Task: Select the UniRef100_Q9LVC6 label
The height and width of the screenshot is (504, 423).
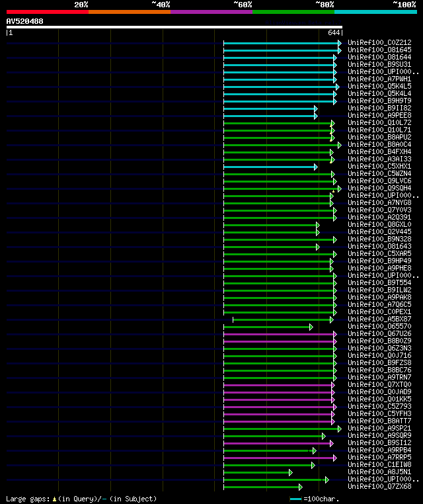Action: pyautogui.click(x=379, y=181)
